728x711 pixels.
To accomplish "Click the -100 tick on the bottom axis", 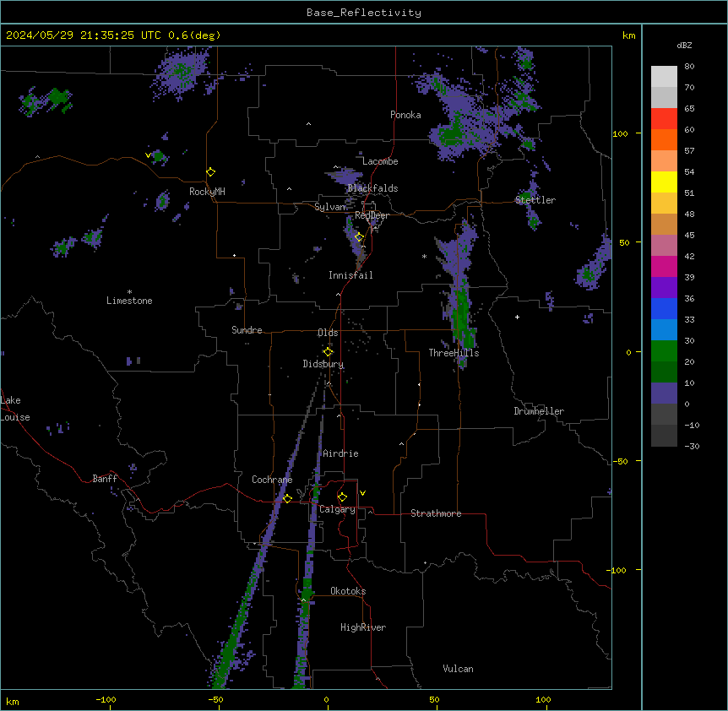I will click(x=106, y=699).
